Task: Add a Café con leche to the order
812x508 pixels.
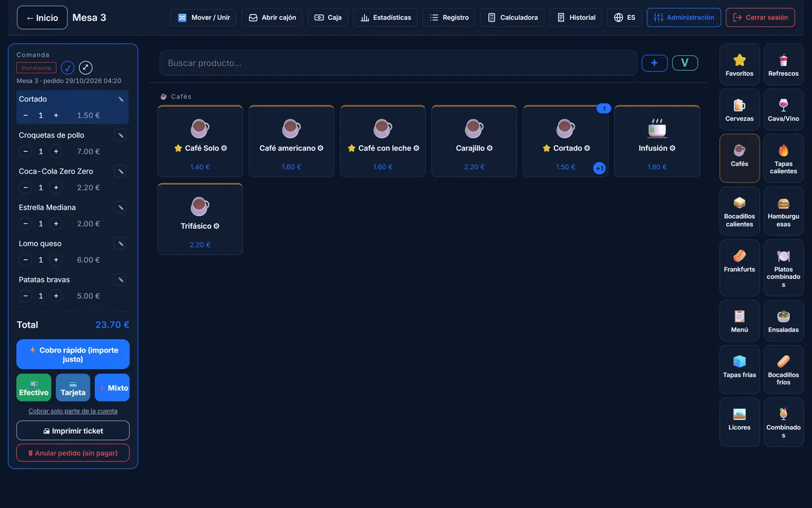Action: coord(383,141)
